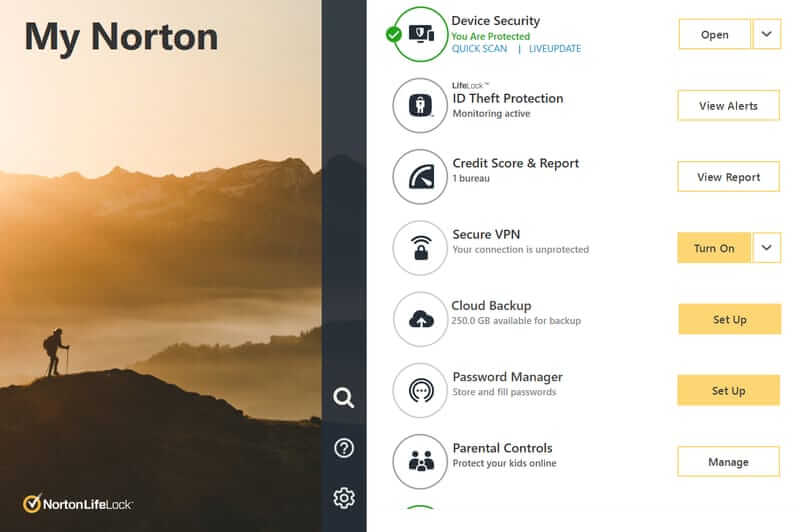
Task: Click Store and fill passwords text
Action: [504, 392]
